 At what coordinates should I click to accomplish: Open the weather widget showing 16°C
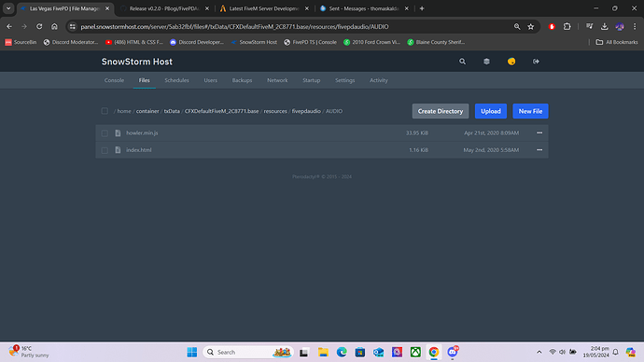[29, 352]
